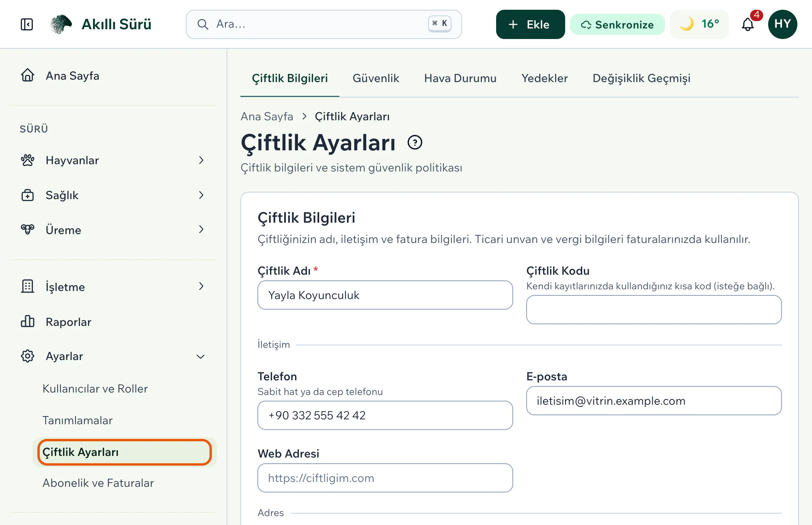This screenshot has height=525, width=812.
Task: Expand the Sağlık chevron
Action: (201, 195)
